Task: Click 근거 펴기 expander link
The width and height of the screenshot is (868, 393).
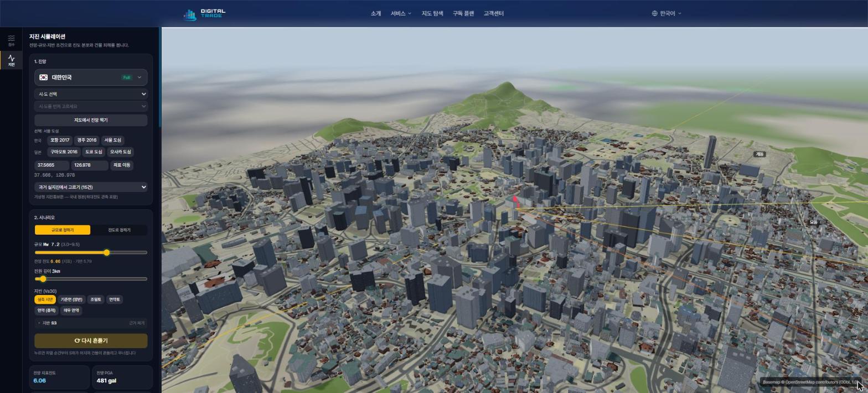Action: click(x=137, y=323)
